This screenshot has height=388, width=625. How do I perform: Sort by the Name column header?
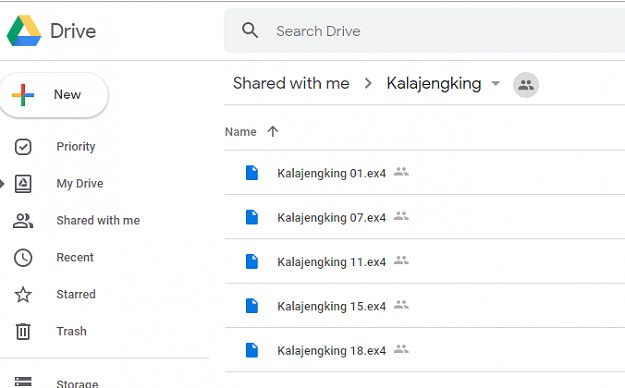click(x=240, y=132)
